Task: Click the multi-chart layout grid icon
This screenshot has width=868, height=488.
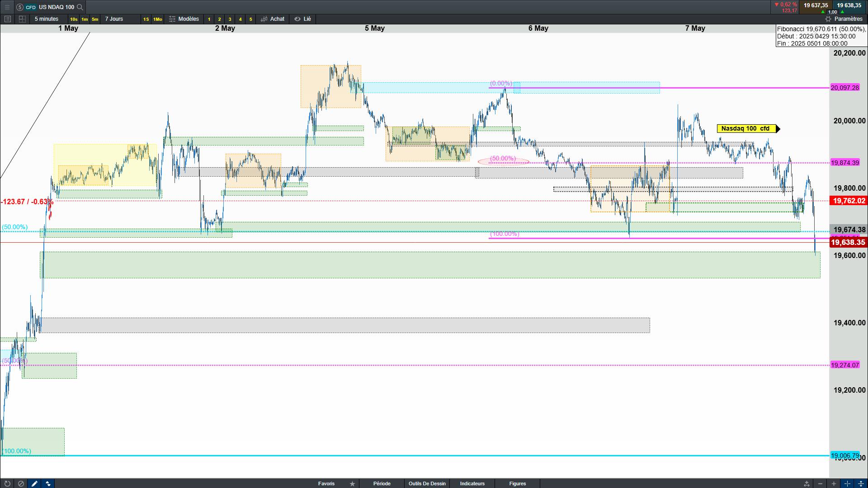Action: (22, 19)
